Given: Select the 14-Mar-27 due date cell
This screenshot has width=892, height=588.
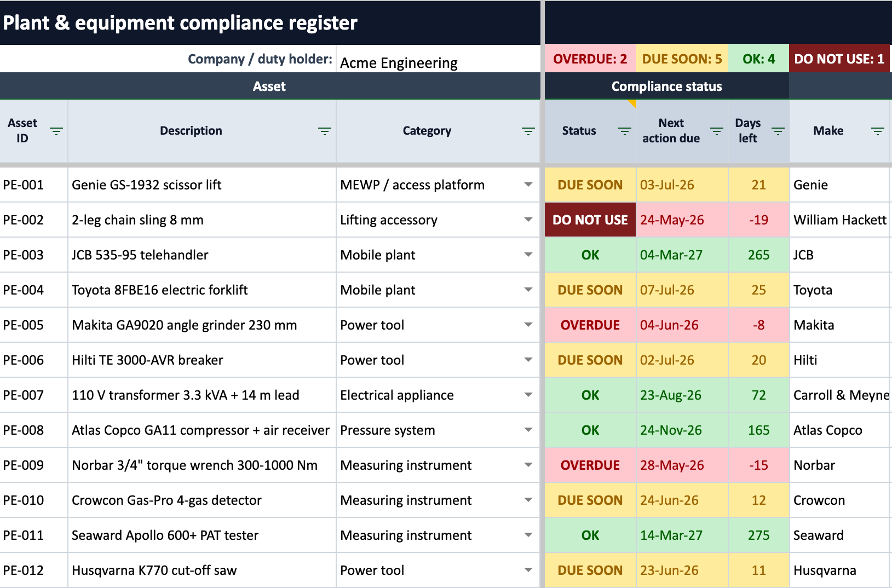Looking at the screenshot, I should (682, 535).
